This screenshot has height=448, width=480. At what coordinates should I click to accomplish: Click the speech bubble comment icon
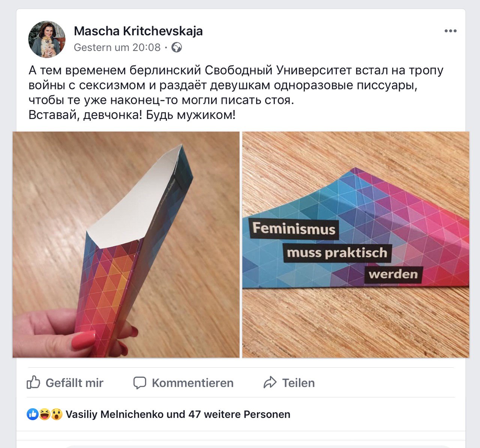(x=140, y=383)
